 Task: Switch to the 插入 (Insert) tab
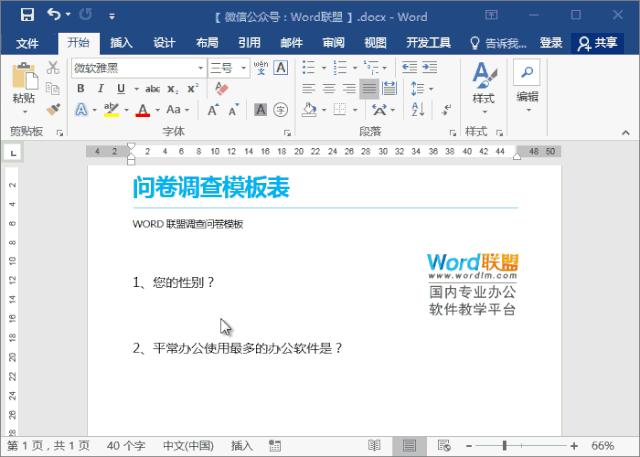[121, 43]
